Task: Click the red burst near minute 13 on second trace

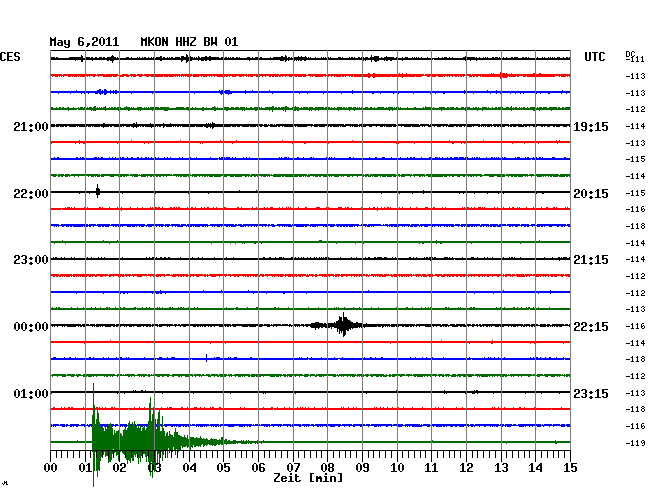Action: pos(503,75)
